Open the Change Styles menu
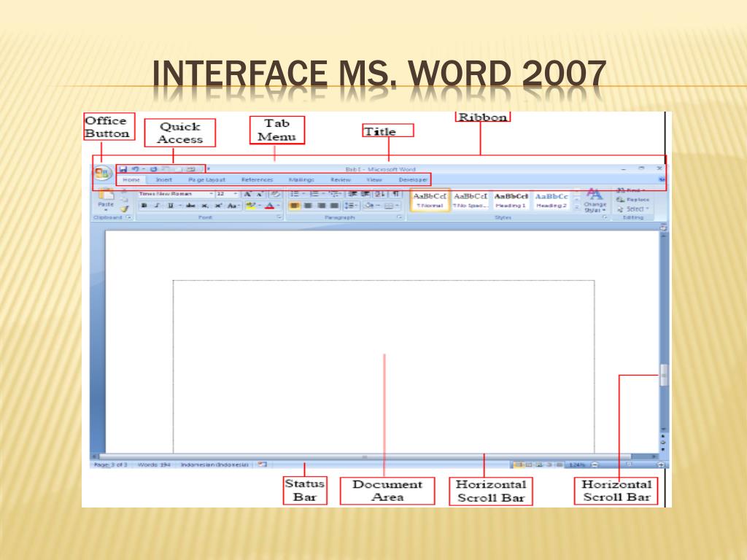747x560 pixels. (595, 200)
